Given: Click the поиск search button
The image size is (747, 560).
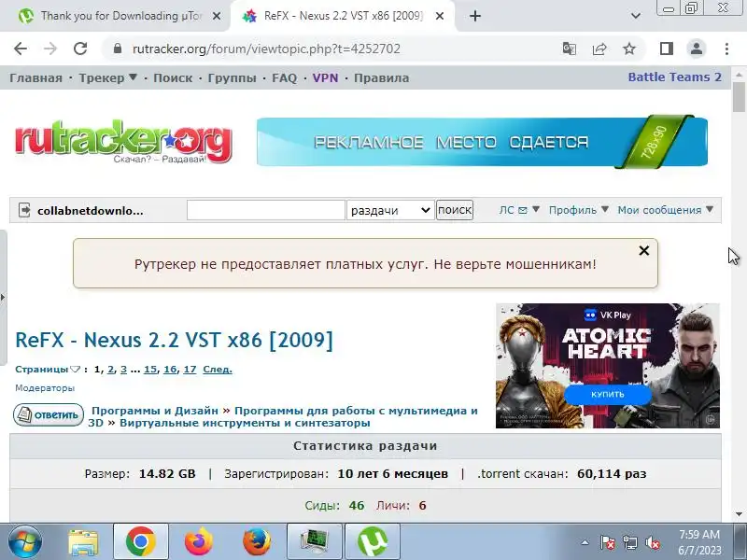Looking at the screenshot, I should [455, 210].
